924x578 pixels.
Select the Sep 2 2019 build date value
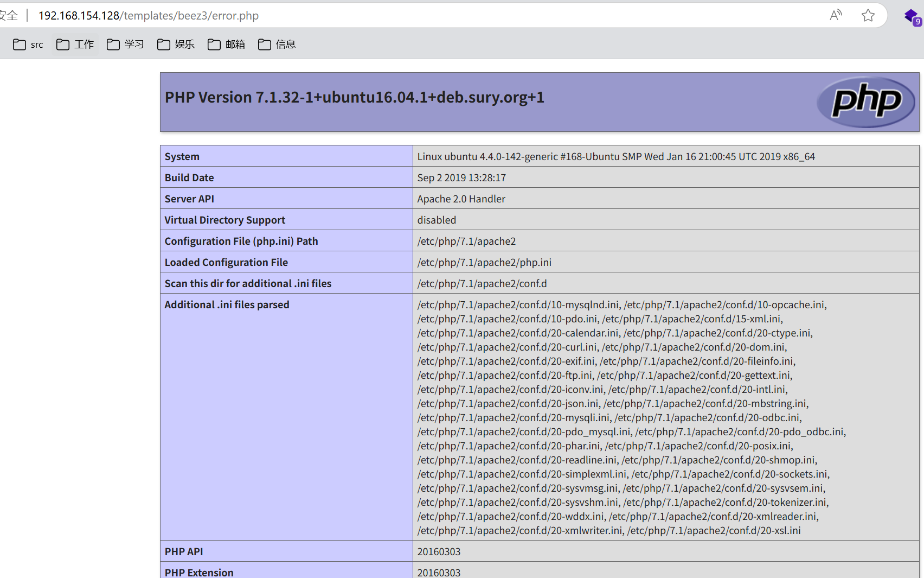click(461, 177)
